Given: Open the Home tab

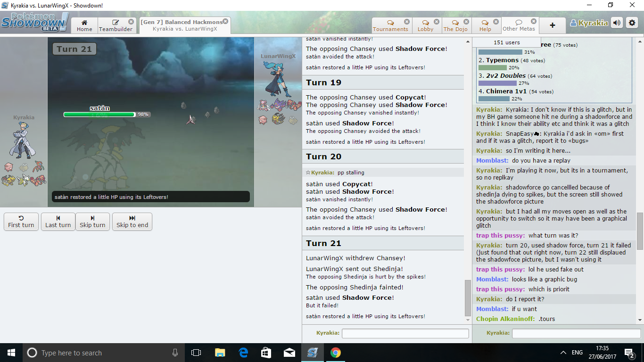Looking at the screenshot, I should click(84, 25).
